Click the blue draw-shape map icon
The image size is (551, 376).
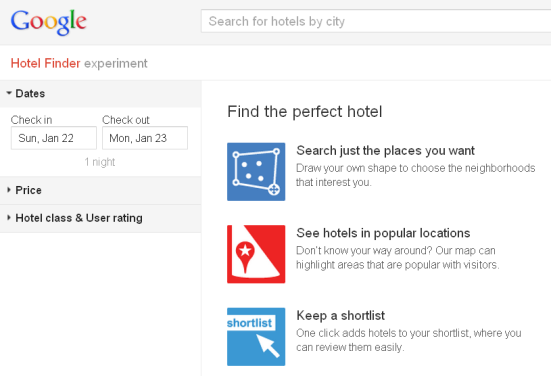(256, 171)
